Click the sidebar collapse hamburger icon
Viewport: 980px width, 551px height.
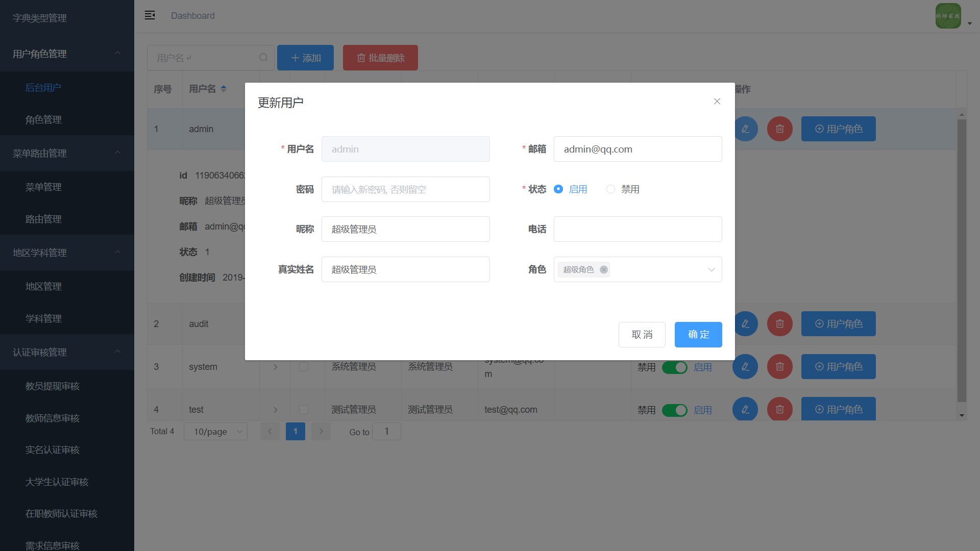150,15
